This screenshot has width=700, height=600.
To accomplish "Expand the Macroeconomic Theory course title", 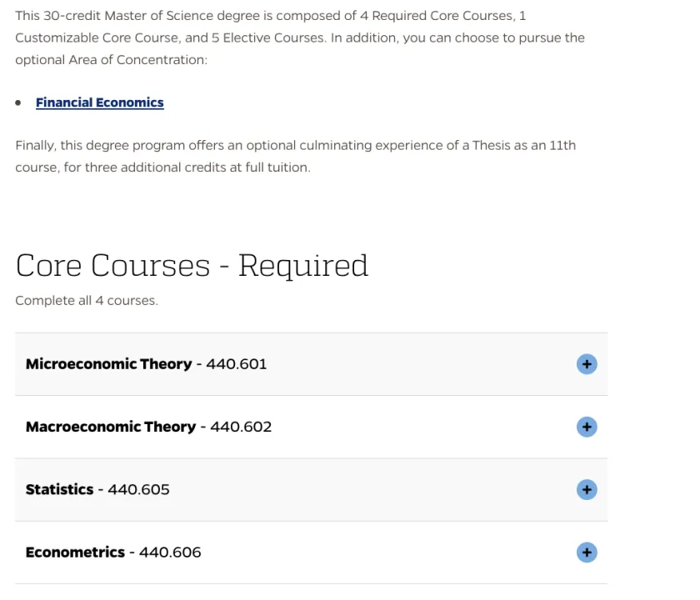I will (x=110, y=427).
